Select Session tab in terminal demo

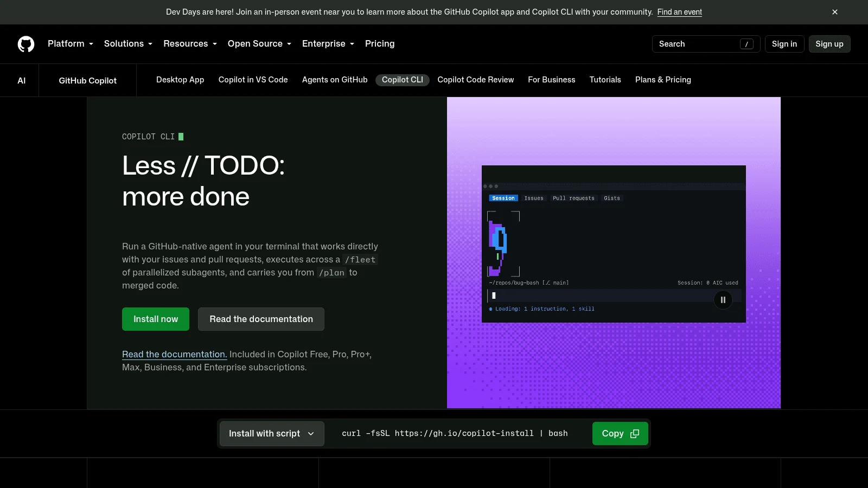click(503, 198)
